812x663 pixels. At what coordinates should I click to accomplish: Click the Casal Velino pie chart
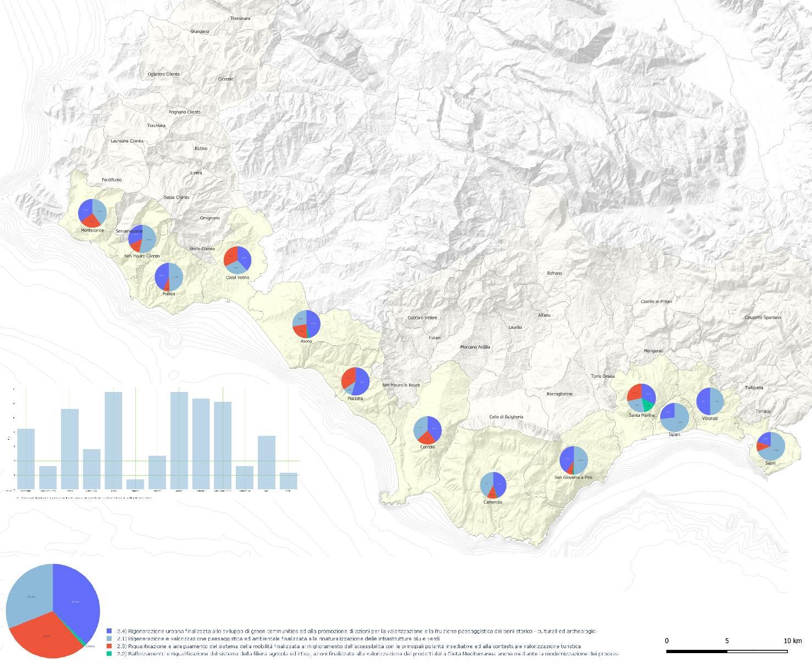tap(237, 260)
